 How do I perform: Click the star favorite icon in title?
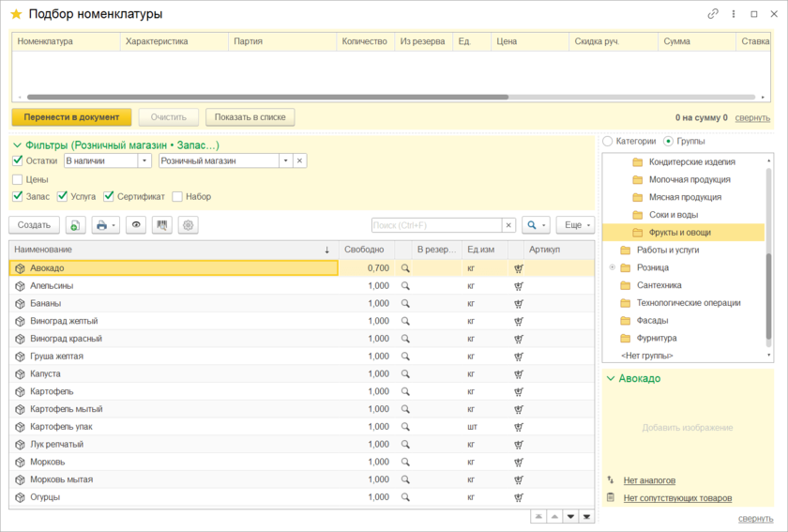coord(16,14)
